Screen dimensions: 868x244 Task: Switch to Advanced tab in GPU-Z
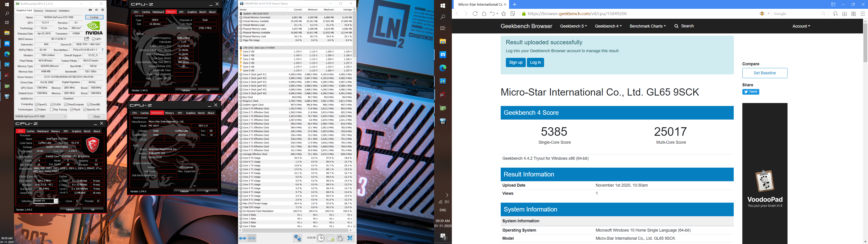(51, 11)
